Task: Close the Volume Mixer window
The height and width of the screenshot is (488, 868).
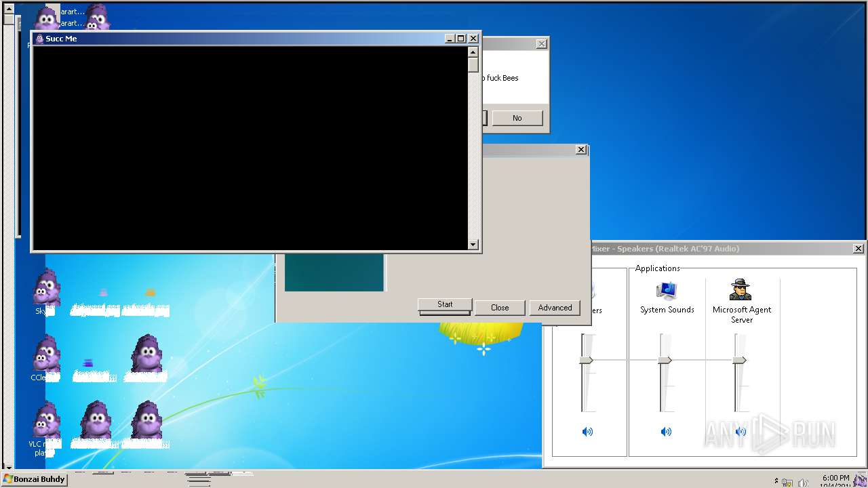Action: click(x=859, y=249)
